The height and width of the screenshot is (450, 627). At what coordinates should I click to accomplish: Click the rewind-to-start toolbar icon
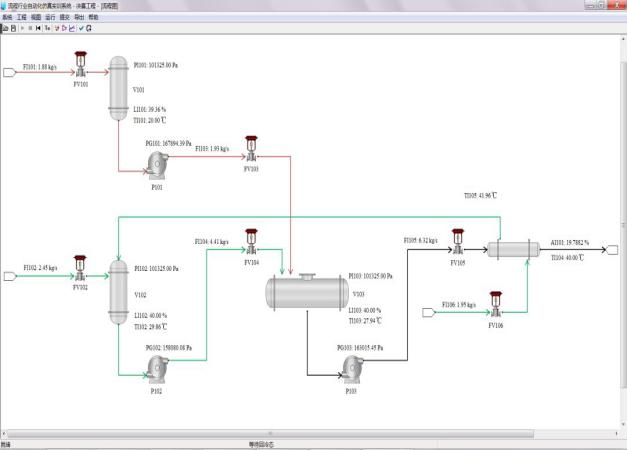[x=38, y=28]
